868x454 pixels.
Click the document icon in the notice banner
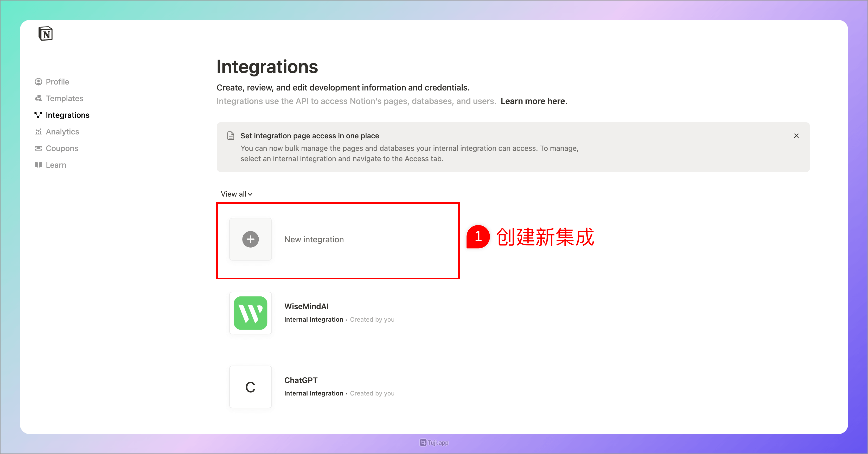(x=231, y=136)
